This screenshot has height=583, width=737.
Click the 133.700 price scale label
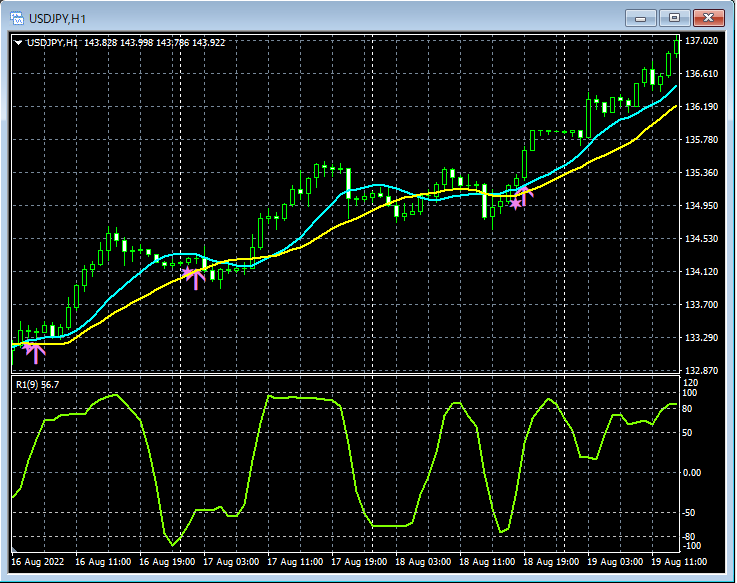pos(702,305)
